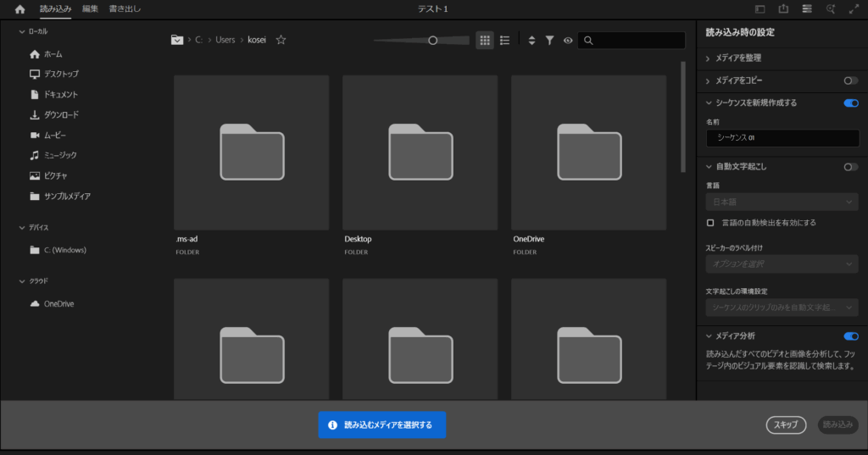Expand メディアを整理 settings section

708,58
